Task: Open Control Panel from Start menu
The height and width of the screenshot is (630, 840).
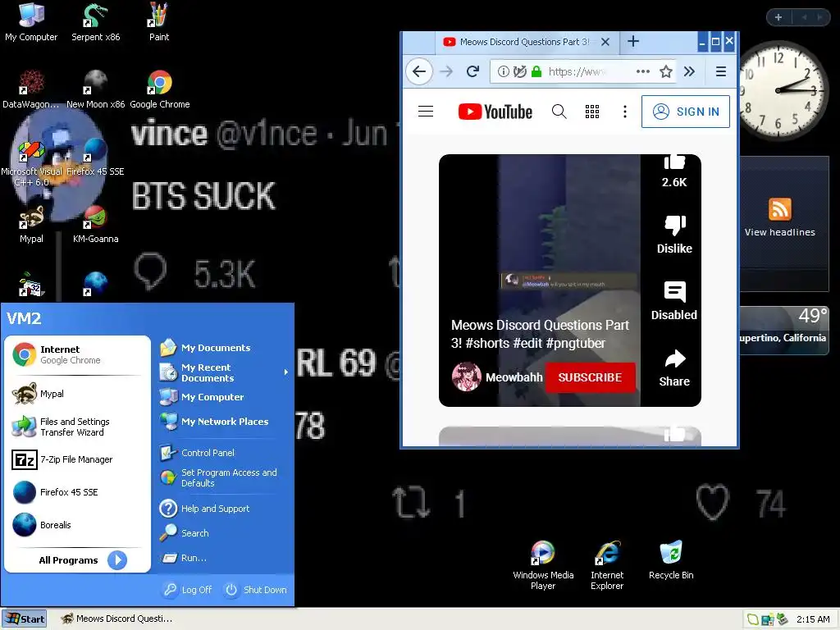Action: (x=222, y=453)
